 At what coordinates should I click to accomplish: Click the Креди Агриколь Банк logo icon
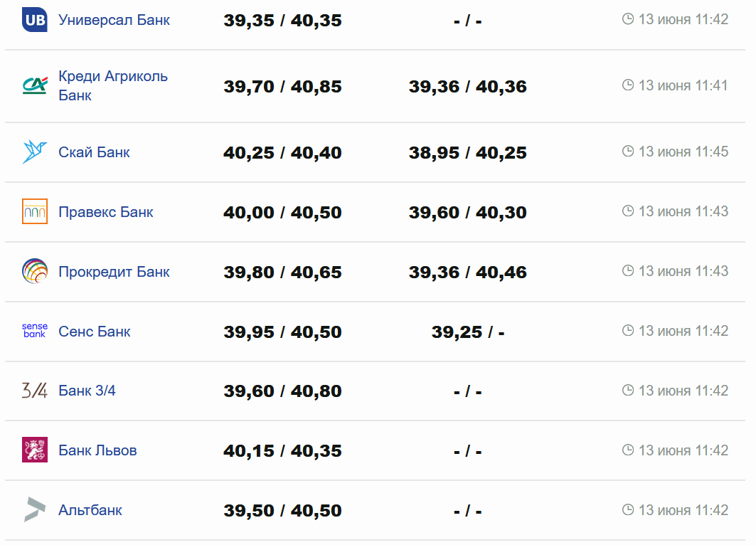34,86
